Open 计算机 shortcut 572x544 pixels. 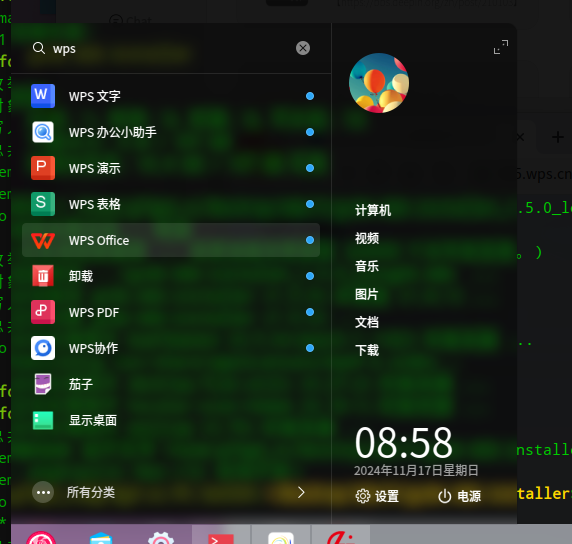373,210
